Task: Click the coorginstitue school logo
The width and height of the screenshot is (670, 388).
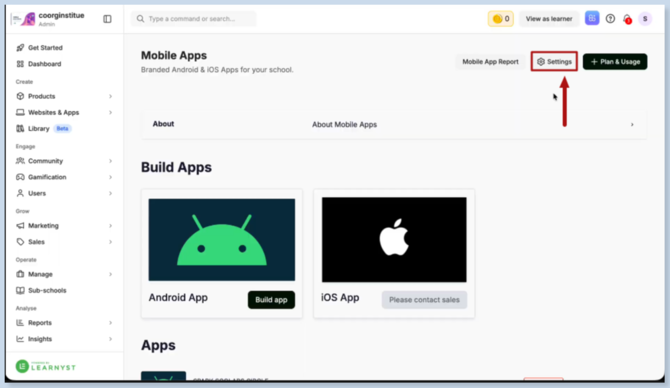Action: [24, 19]
